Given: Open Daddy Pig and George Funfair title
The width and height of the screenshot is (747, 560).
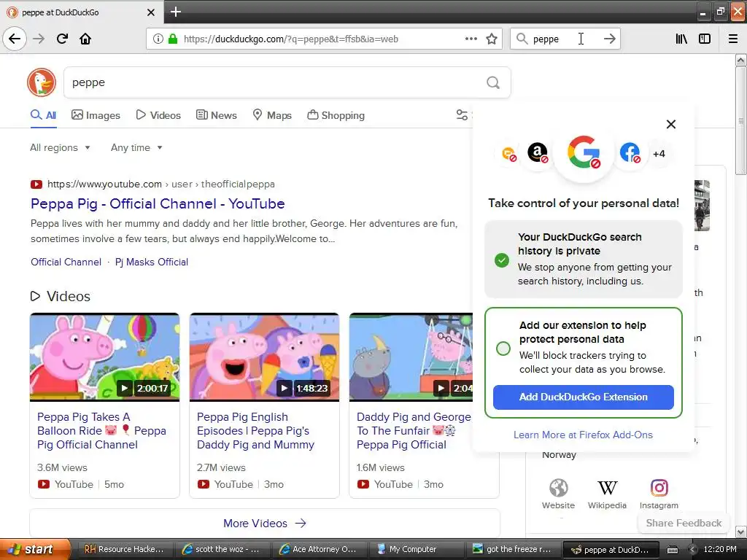Looking at the screenshot, I should pos(414,430).
